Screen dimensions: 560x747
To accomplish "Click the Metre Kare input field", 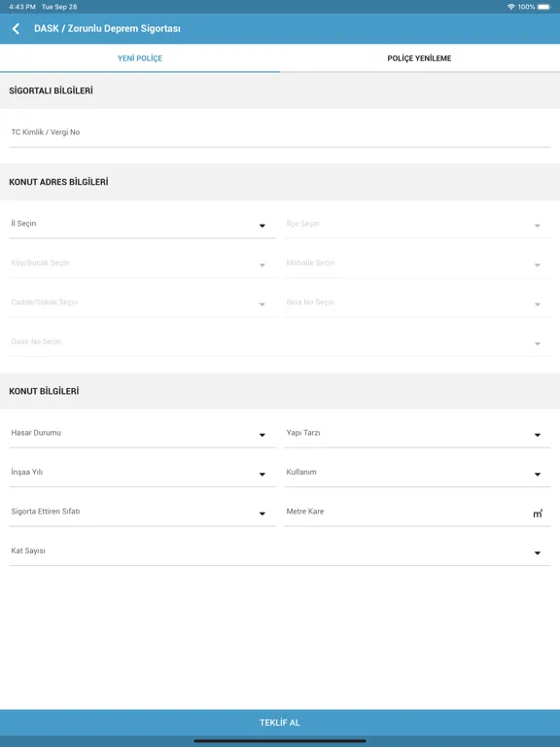I will click(x=417, y=512).
